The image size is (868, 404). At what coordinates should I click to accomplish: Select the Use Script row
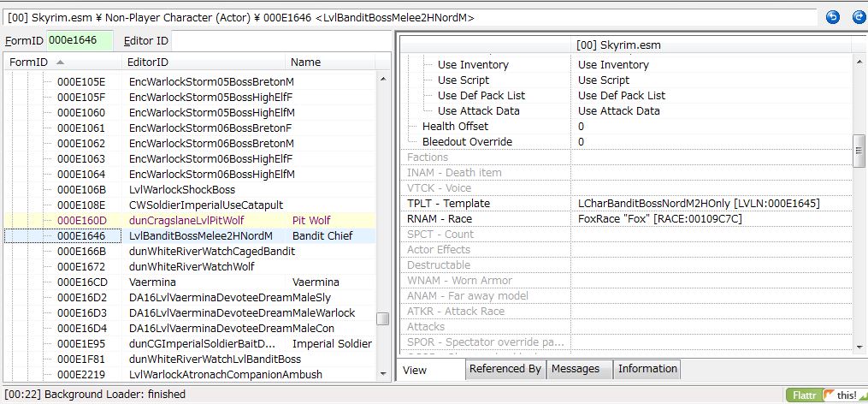coord(625,80)
